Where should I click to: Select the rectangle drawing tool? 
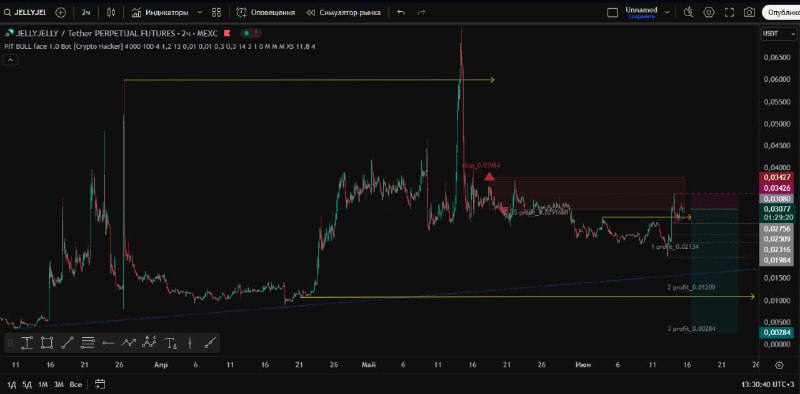click(46, 343)
